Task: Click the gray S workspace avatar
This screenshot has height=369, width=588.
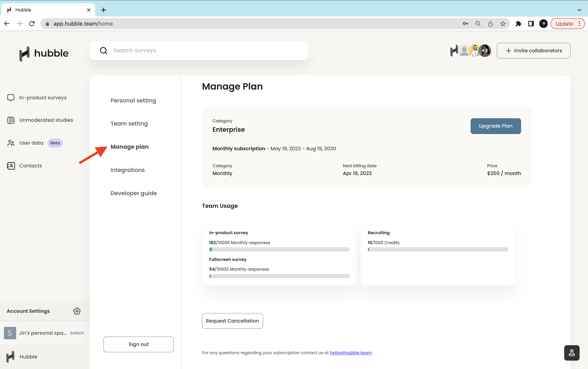Action: 10,333
